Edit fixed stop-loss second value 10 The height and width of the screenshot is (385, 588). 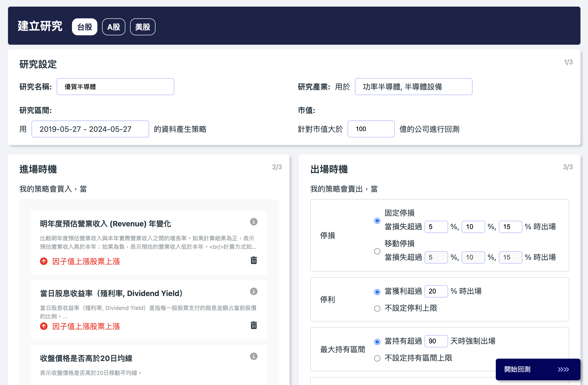(x=473, y=227)
